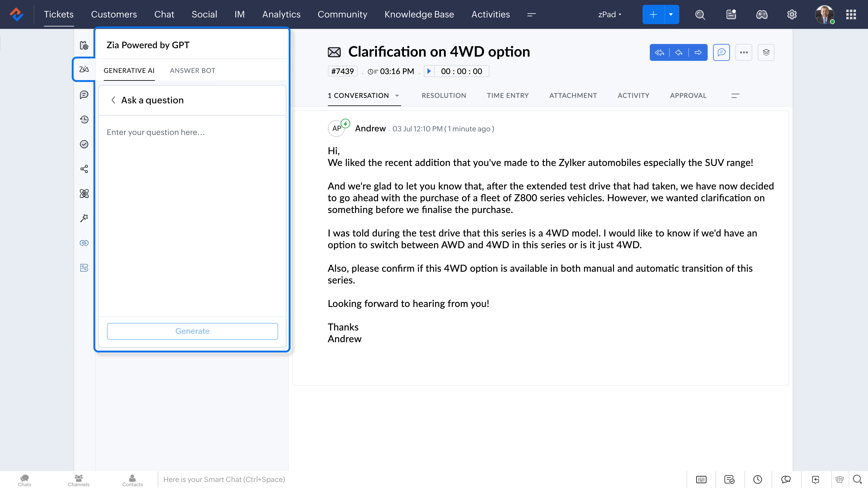Click the Reply All arrow icon
Image resolution: width=868 pixels, height=488 pixels.
click(659, 52)
